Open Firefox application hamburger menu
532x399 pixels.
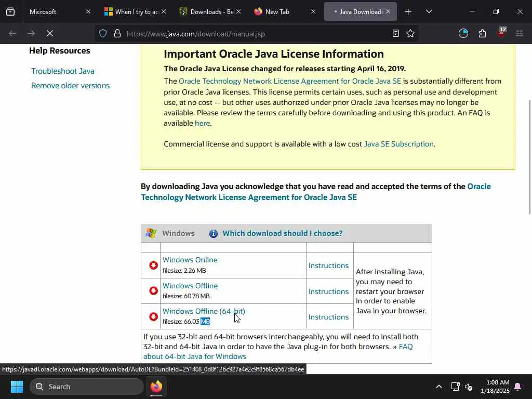520,33
